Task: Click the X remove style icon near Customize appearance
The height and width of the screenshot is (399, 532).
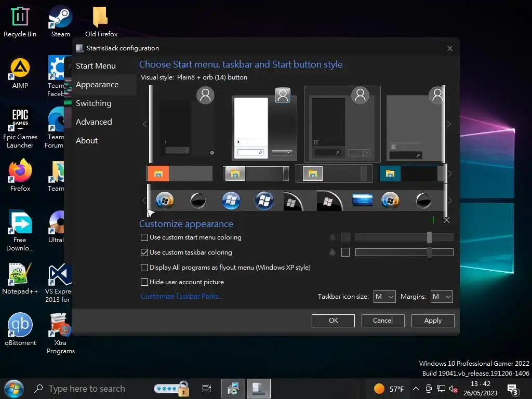Action: pos(446,220)
